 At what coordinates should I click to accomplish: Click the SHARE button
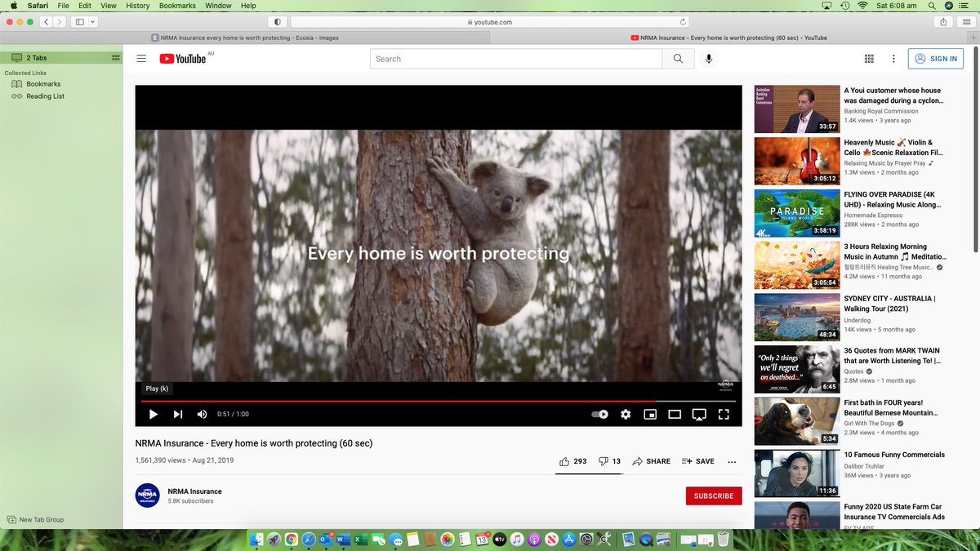tap(651, 461)
